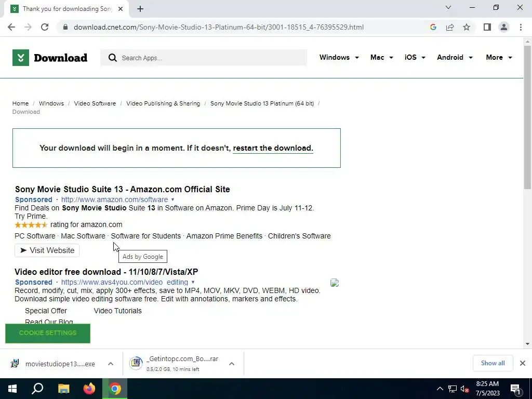Click the padlock site info icon

pyautogui.click(x=65, y=27)
